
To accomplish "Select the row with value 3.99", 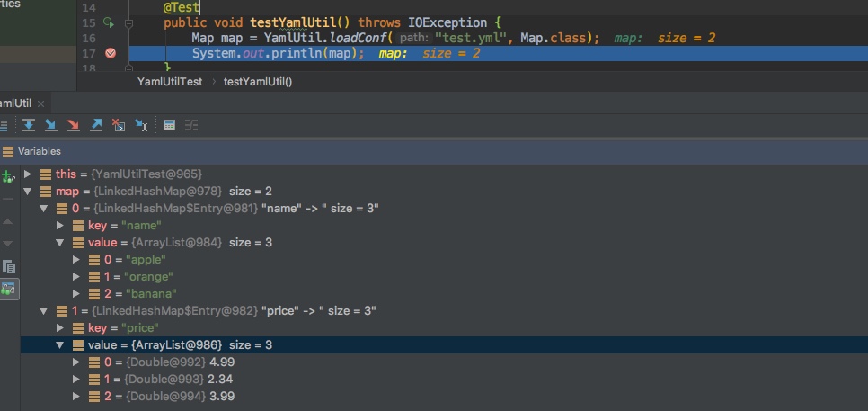I will (x=444, y=396).
